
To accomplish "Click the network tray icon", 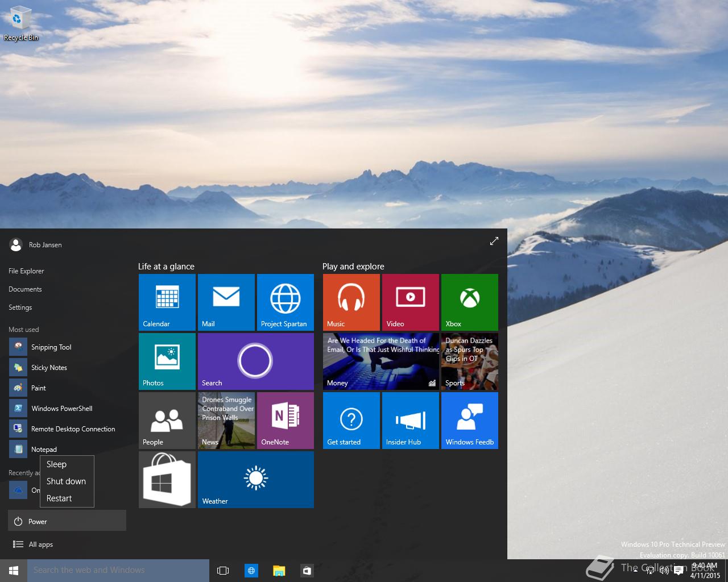I will pos(650,571).
